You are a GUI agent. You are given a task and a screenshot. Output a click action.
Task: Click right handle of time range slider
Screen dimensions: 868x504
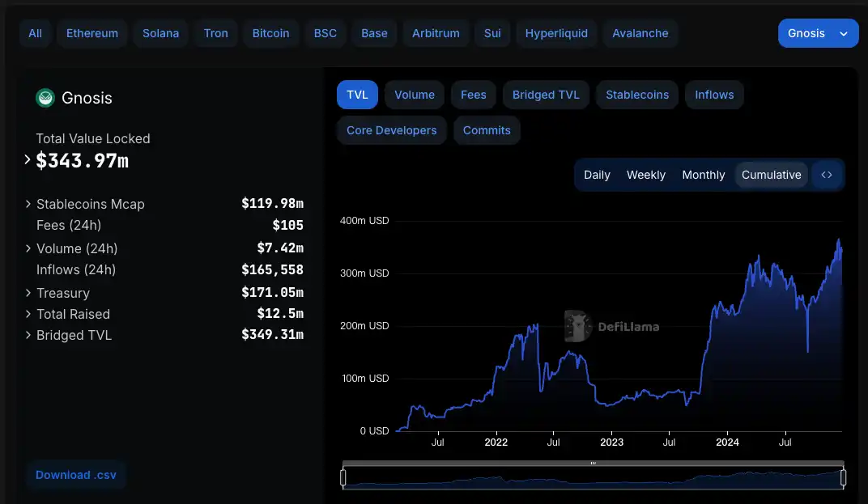pos(843,477)
